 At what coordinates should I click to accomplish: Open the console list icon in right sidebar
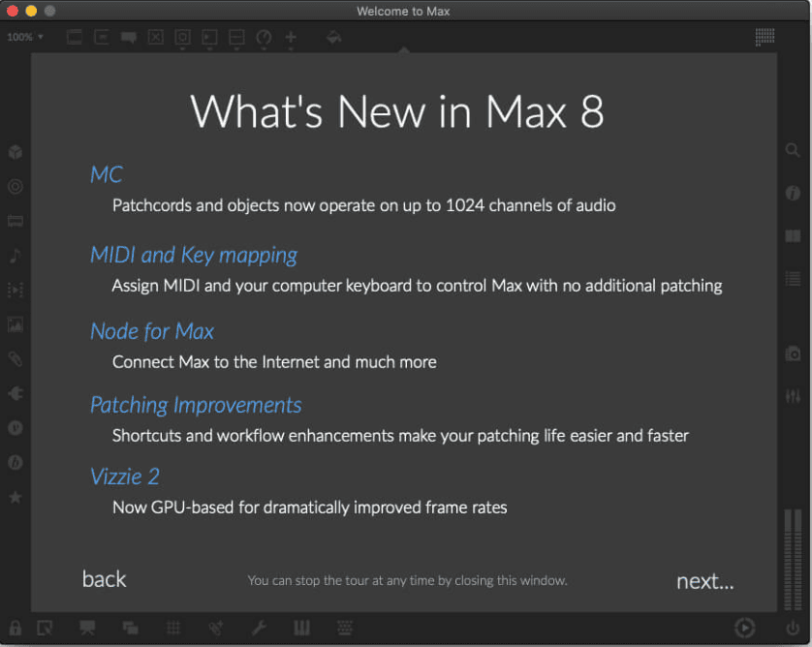pos(793,279)
